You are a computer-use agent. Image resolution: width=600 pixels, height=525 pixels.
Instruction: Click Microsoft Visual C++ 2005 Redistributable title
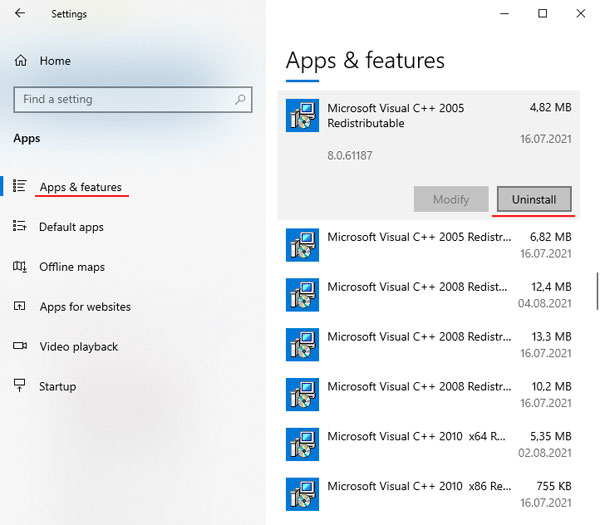point(396,116)
